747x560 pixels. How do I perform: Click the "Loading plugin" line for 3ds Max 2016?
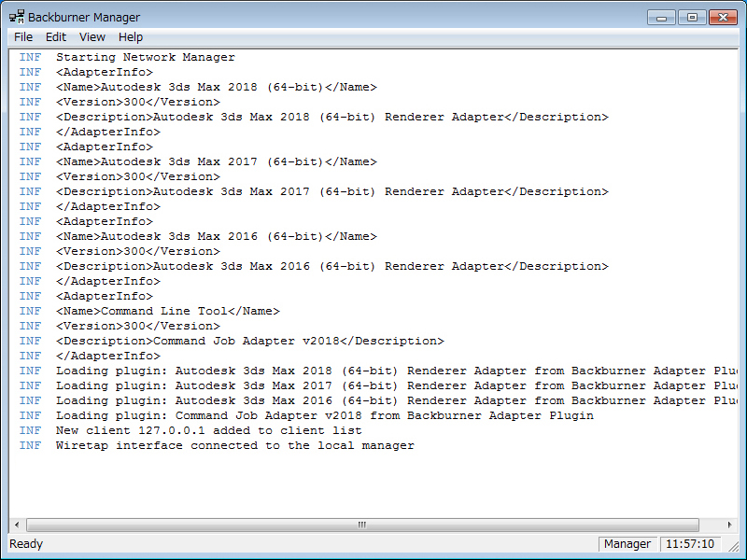coord(378,401)
